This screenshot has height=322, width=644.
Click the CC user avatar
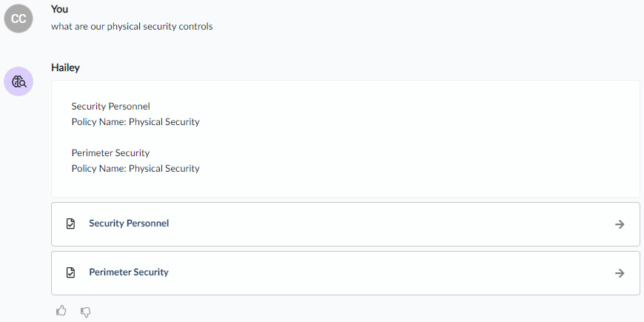tap(19, 19)
